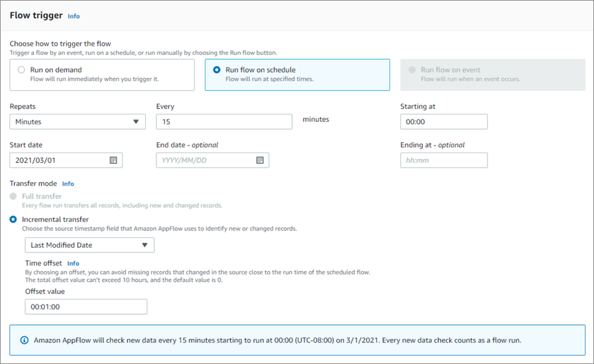Open the Info link next to Time offset

tap(73, 263)
